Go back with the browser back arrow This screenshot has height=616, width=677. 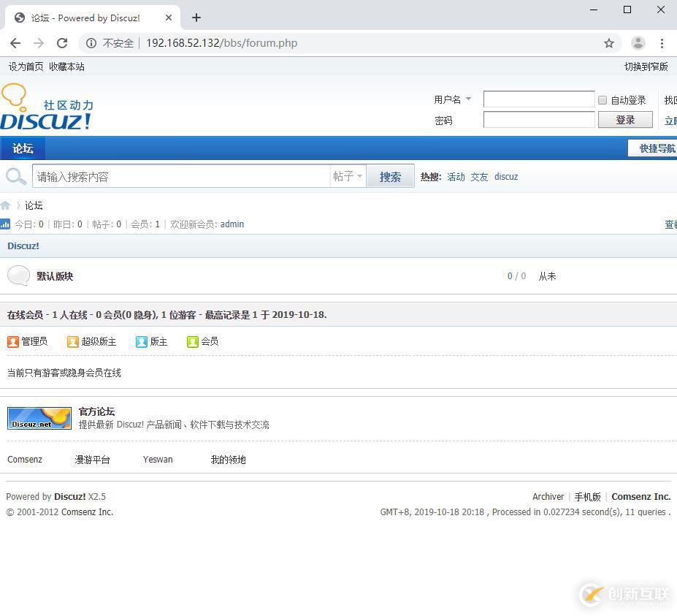click(x=15, y=43)
